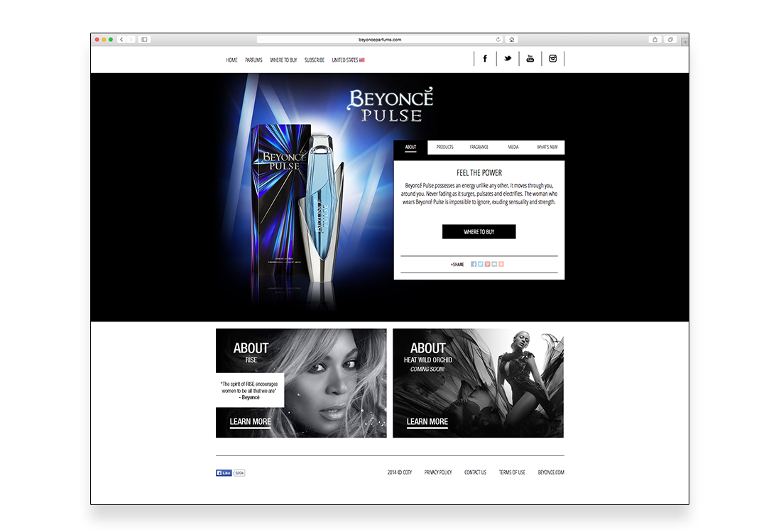Image resolution: width=781 pixels, height=532 pixels.
Task: Go forward with Safari forward arrow
Action: (131, 39)
